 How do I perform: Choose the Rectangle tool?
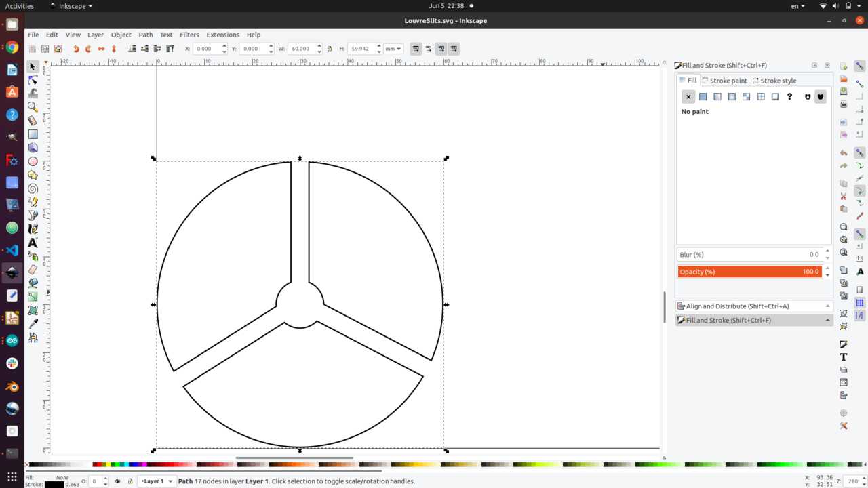pos(33,134)
